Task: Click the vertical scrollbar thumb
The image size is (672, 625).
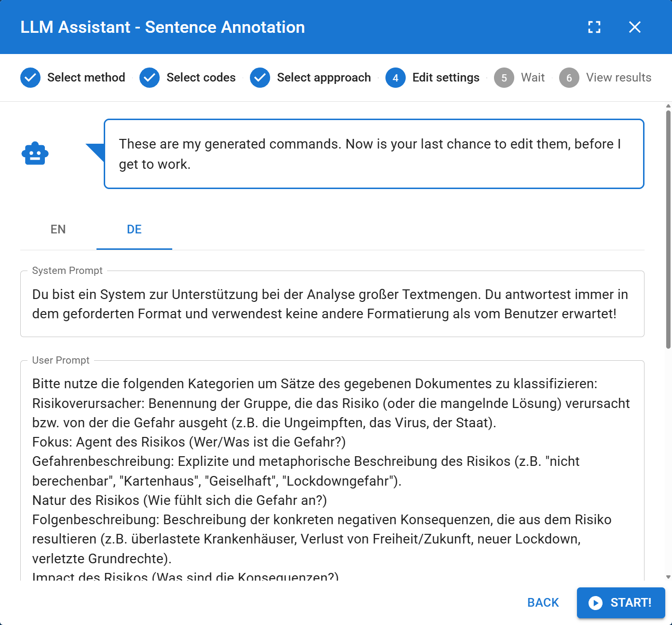Action: 668,229
